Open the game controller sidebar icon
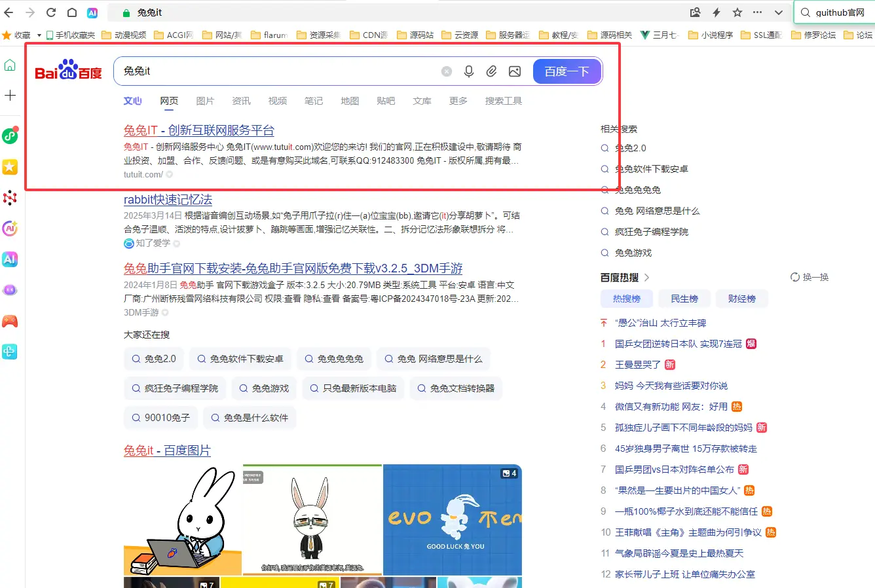 tap(10, 321)
